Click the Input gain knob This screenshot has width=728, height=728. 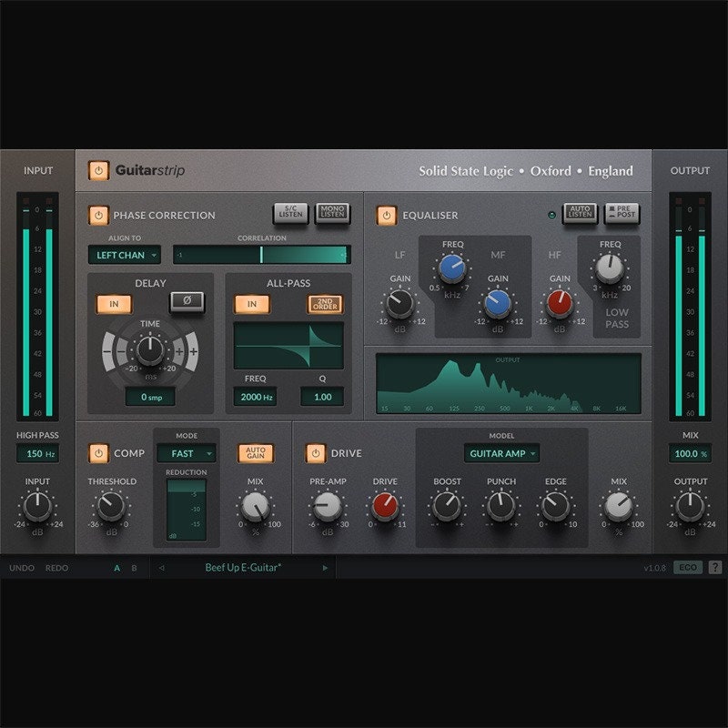click(x=37, y=506)
